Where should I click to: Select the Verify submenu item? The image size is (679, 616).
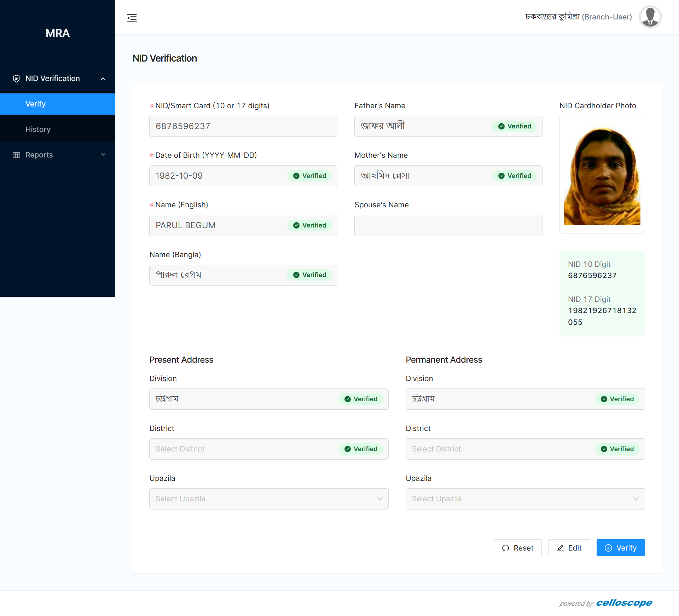pyautogui.click(x=35, y=104)
